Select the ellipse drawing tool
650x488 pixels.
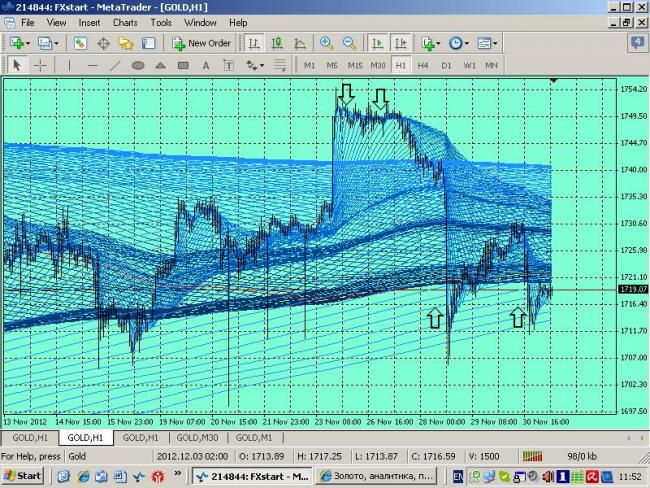pyautogui.click(x=138, y=65)
